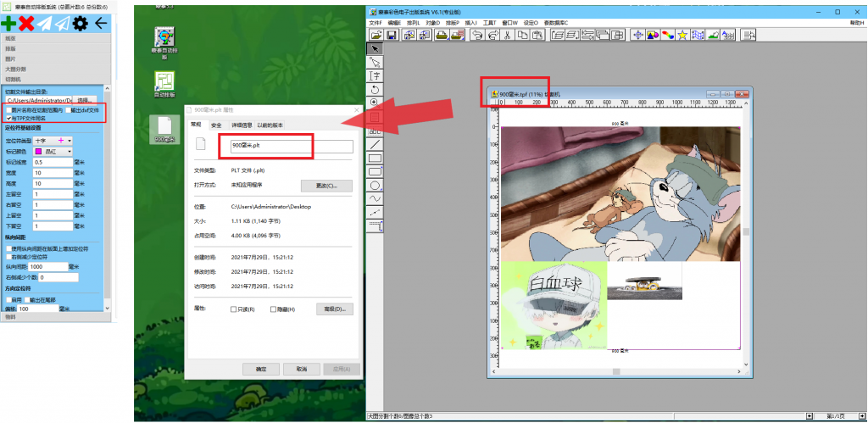Open the 文件F menu
The height and width of the screenshot is (423, 868).
click(x=376, y=23)
